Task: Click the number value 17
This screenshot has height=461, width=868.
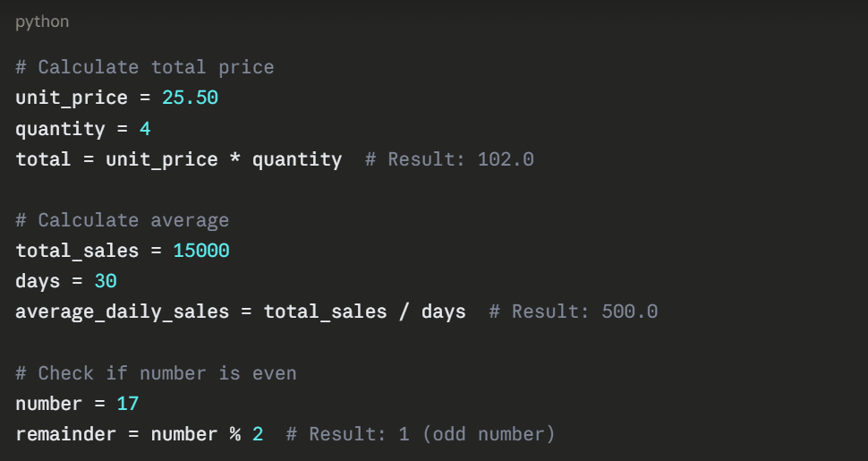Action: [128, 404]
